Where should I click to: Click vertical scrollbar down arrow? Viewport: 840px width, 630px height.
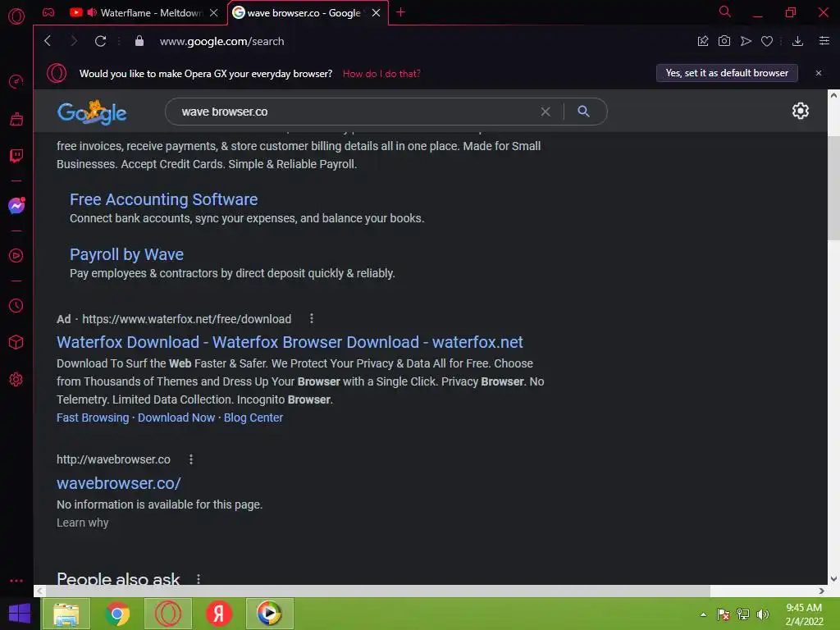(x=833, y=578)
